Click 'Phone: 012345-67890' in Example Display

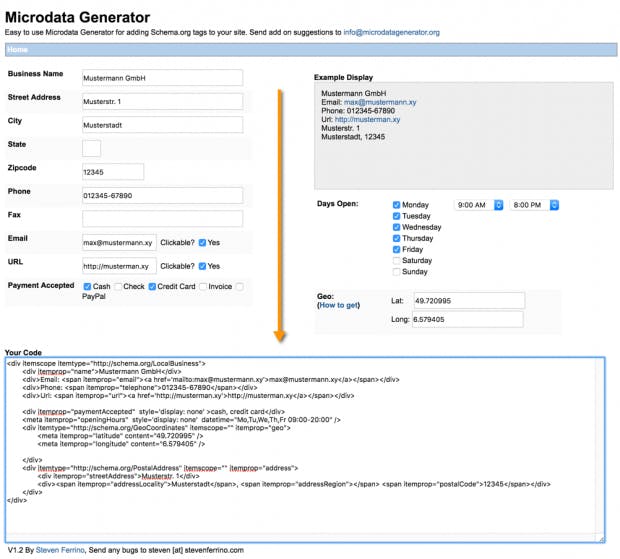[x=358, y=111]
